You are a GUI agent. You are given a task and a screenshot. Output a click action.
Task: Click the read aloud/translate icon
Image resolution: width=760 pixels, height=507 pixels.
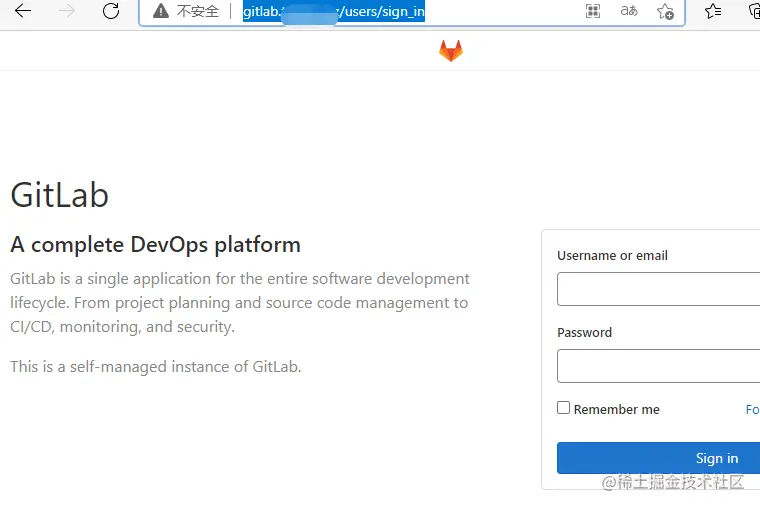click(x=629, y=11)
